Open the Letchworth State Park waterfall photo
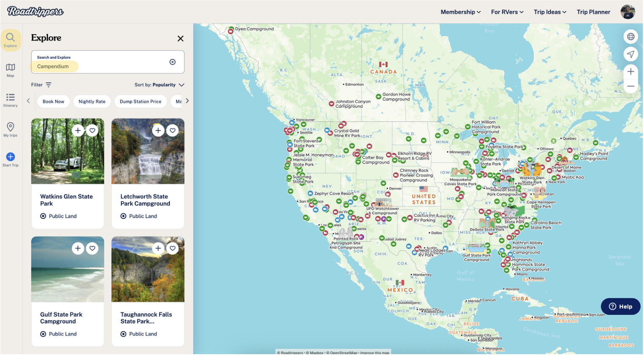 click(148, 151)
